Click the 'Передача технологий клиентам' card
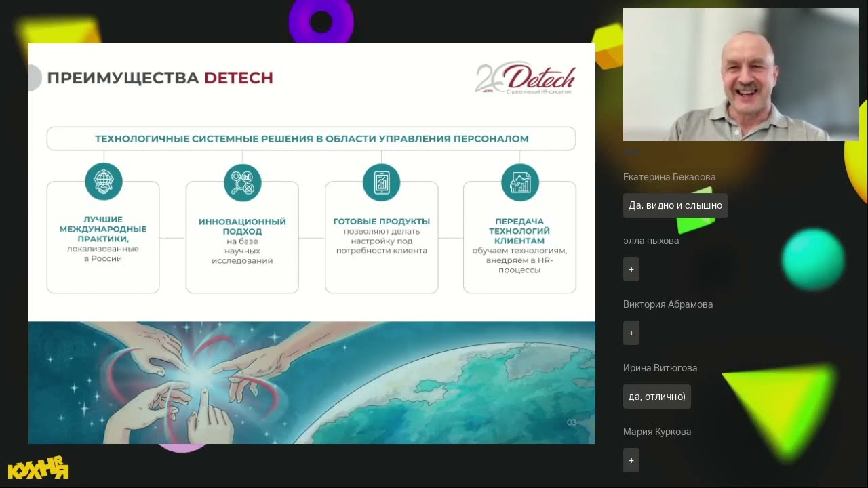 click(x=519, y=237)
